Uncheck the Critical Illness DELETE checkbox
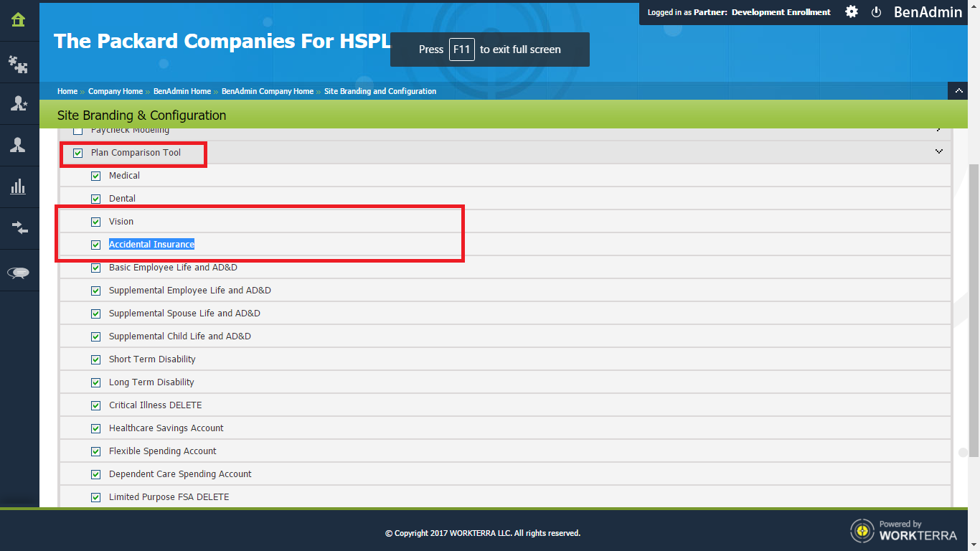 pos(96,405)
